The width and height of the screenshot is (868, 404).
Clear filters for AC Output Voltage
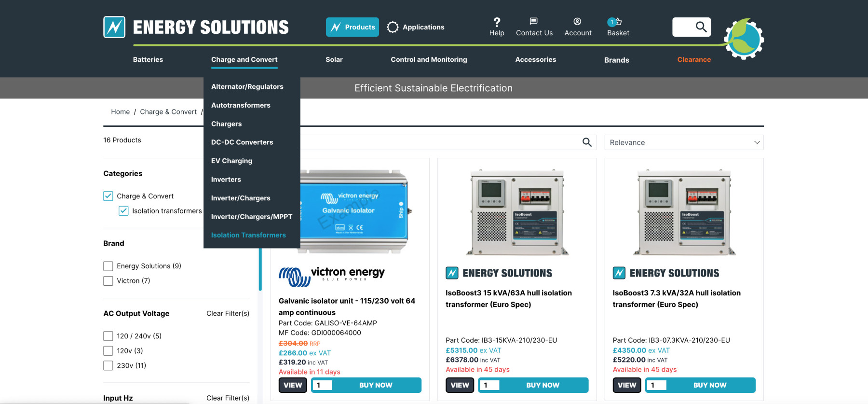click(228, 314)
